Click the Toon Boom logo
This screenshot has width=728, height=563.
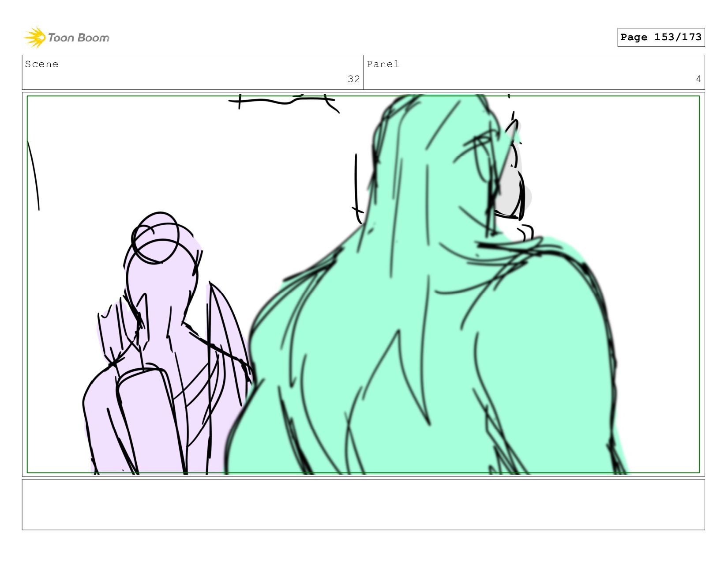pos(66,38)
